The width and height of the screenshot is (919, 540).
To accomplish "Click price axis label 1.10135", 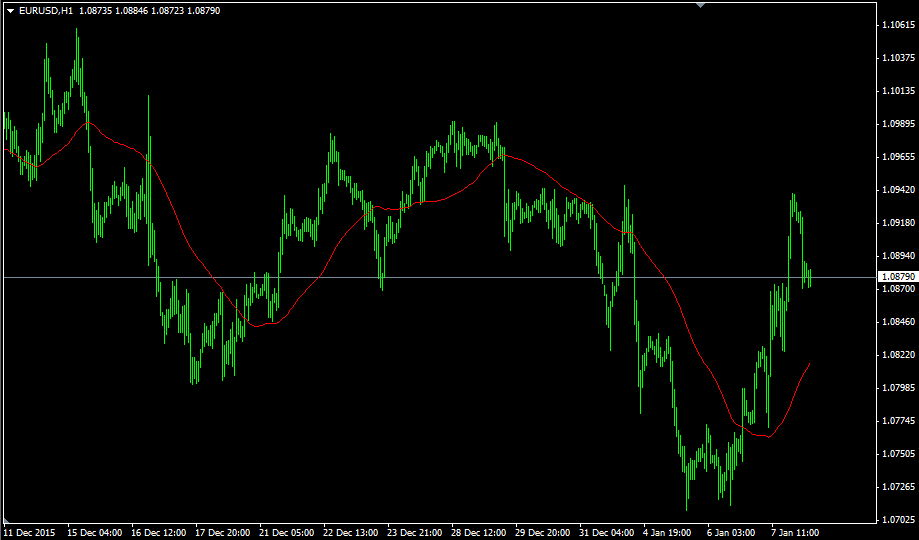I will pyautogui.click(x=898, y=91).
